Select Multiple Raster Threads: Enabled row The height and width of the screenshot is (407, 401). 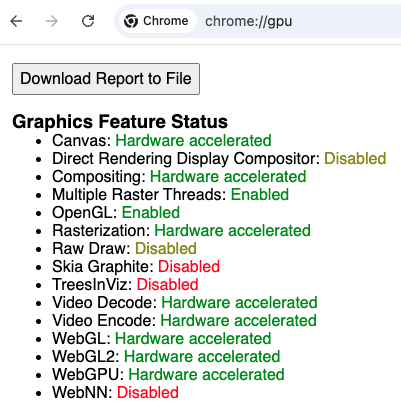coord(170,195)
